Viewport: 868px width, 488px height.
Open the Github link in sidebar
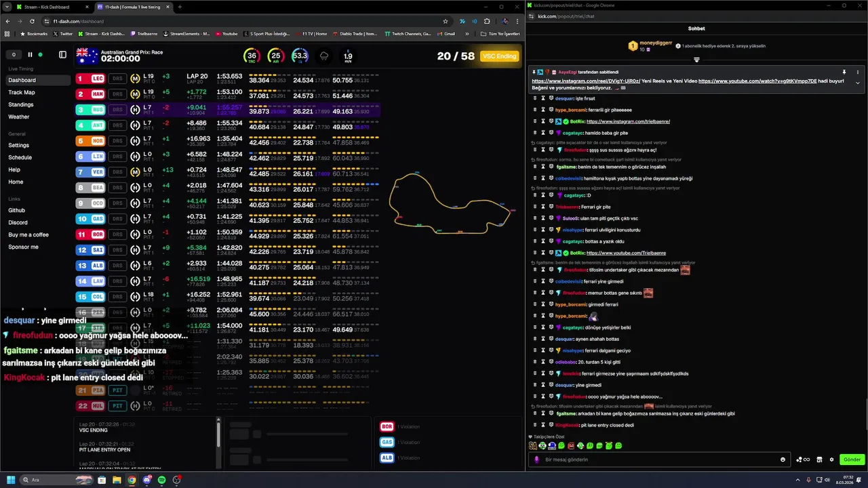coord(17,210)
